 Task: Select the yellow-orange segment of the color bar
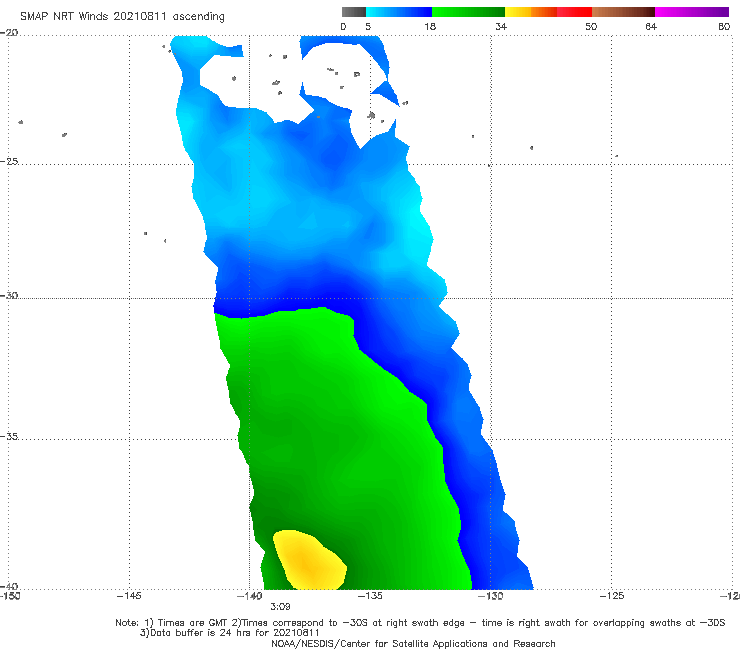tap(531, 12)
